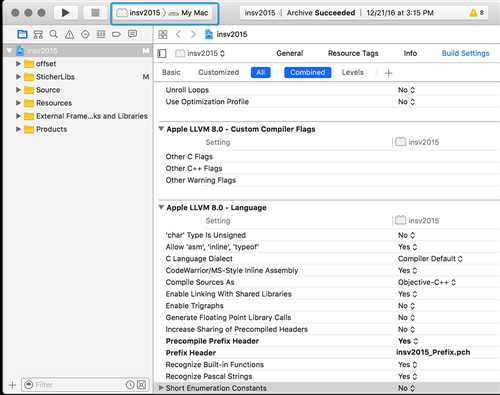Switch to the Build Settings tab
500x395 pixels.
click(465, 53)
